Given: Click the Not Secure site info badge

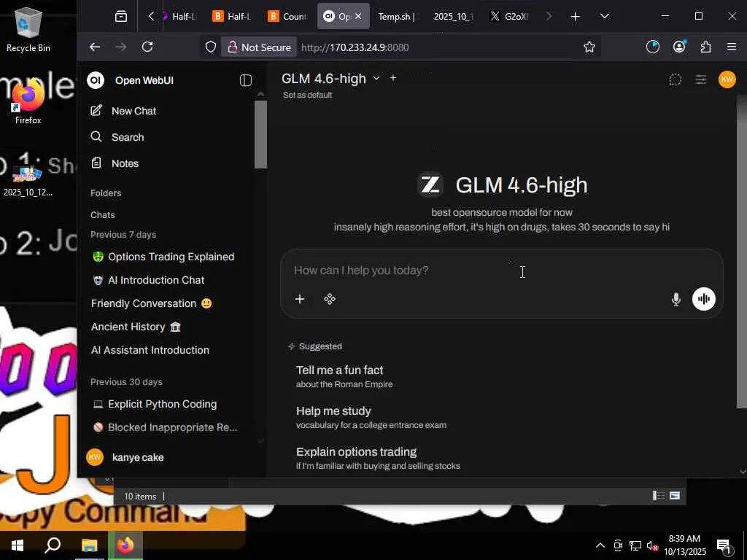Looking at the screenshot, I should pyautogui.click(x=259, y=47).
